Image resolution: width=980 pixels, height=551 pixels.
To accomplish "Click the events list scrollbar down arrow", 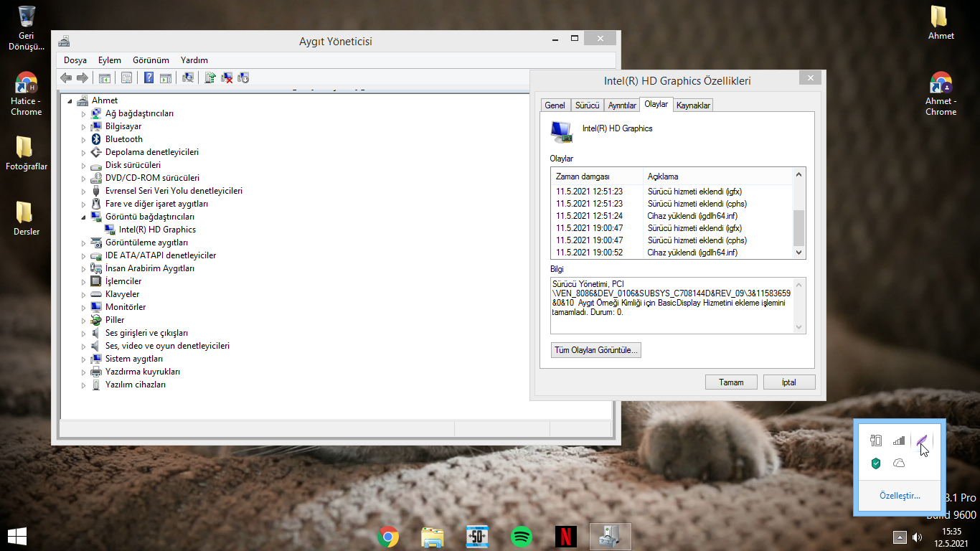I will pos(799,253).
